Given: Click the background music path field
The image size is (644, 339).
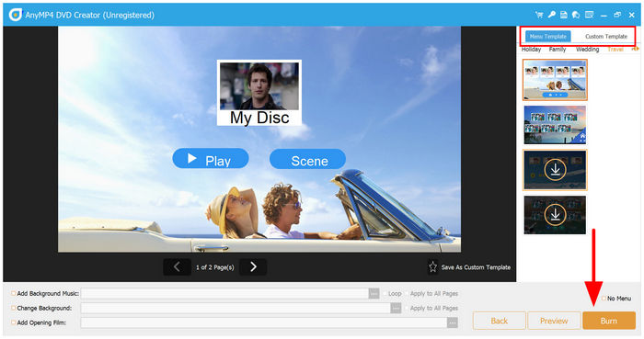Looking at the screenshot, I should click(224, 293).
